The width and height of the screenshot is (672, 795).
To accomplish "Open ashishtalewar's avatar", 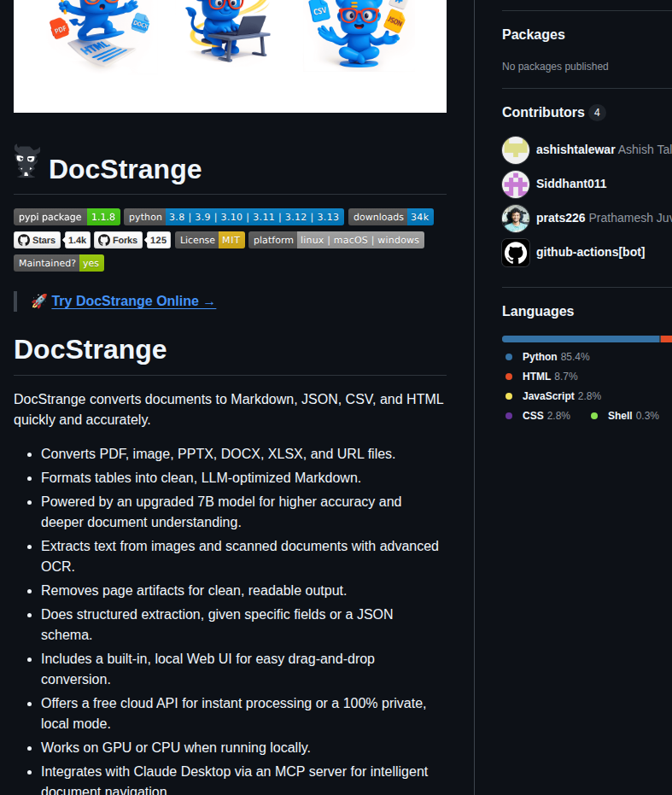I will point(515,150).
